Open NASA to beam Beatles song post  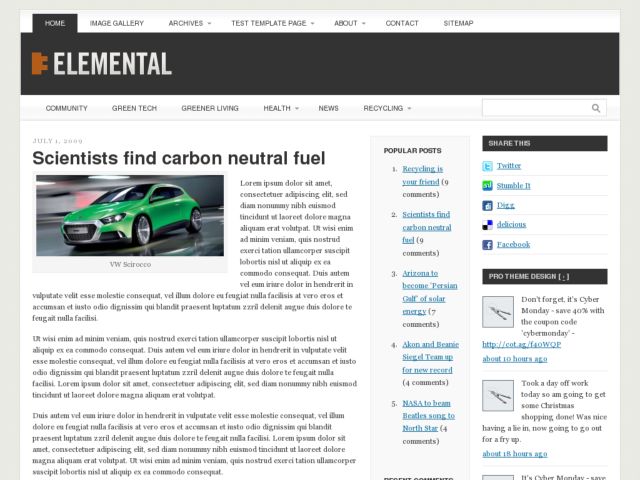click(x=428, y=416)
